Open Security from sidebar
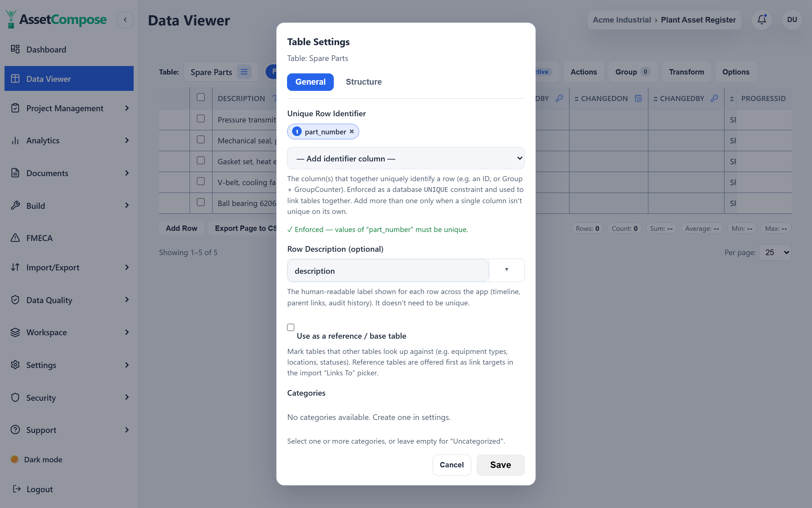This screenshot has width=812, height=508. 69,397
